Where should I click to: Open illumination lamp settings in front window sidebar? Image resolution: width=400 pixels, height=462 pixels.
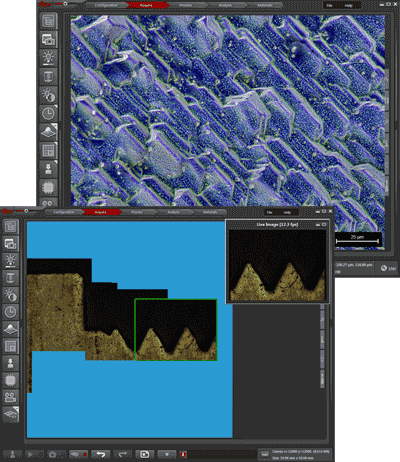tap(11, 261)
